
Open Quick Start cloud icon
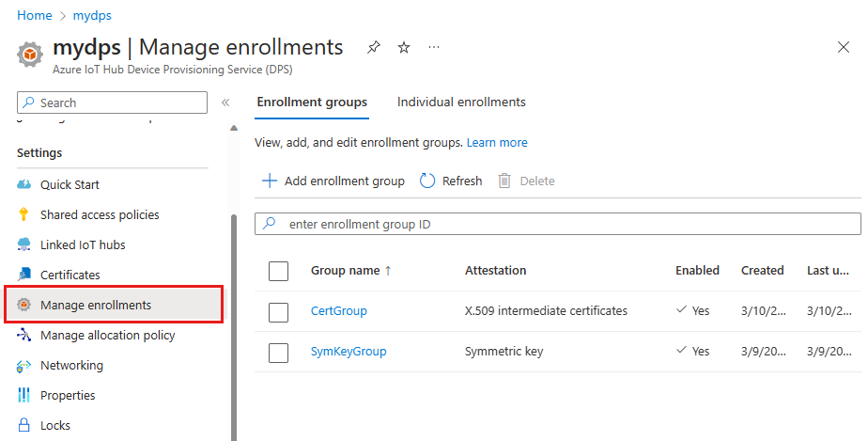(24, 184)
